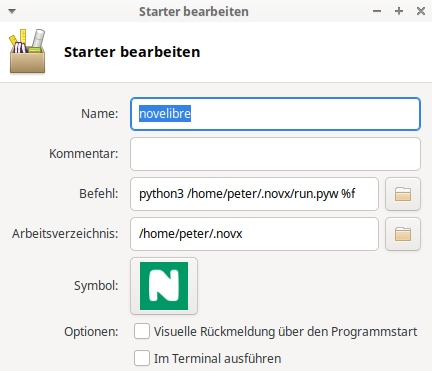Click the Symbol: label
Image resolution: width=432 pixels, height=371 pixels.
tap(96, 286)
